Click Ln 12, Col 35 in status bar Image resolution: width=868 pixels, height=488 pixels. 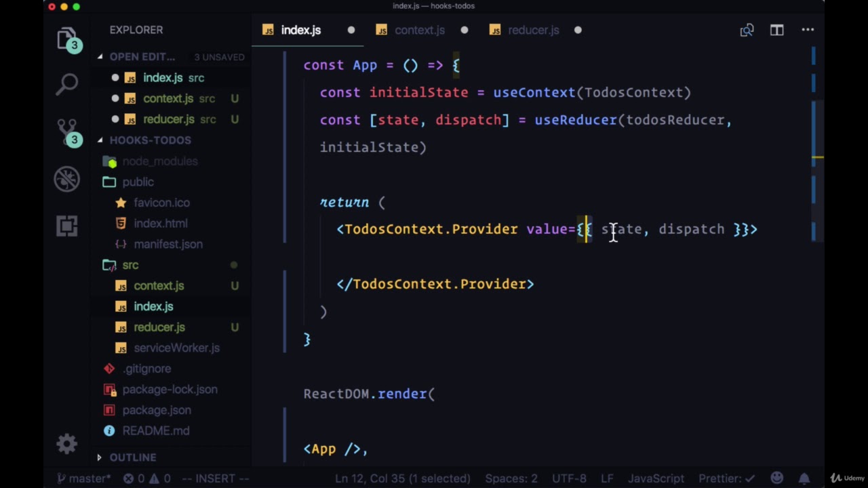(402, 478)
